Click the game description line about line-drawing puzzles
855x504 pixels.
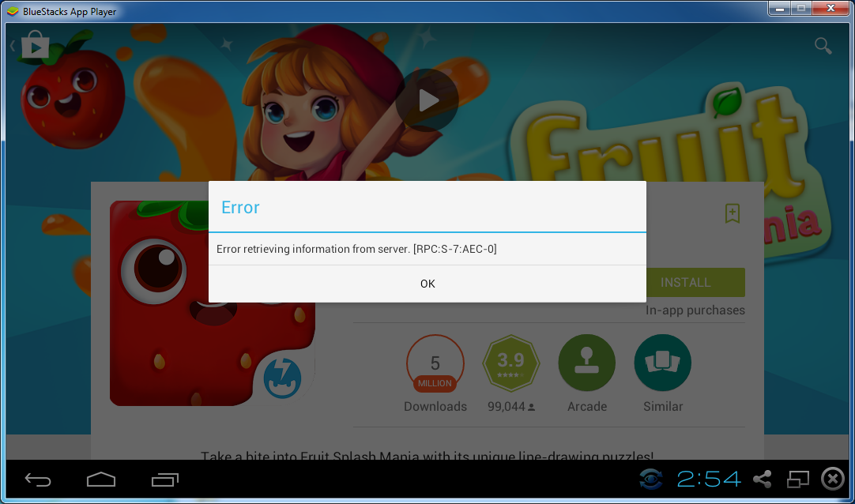[427, 455]
